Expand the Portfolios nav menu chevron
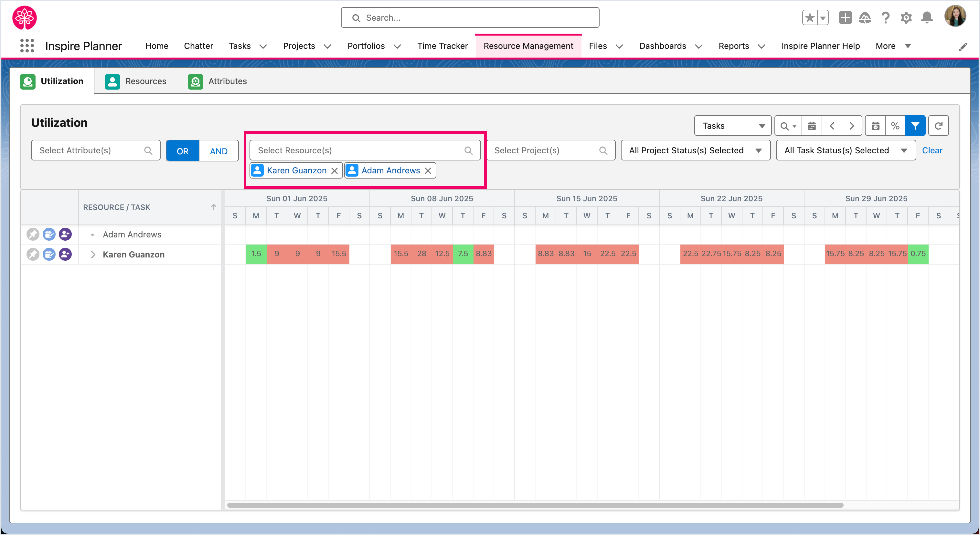Viewport: 980px width, 535px height. click(x=397, y=46)
